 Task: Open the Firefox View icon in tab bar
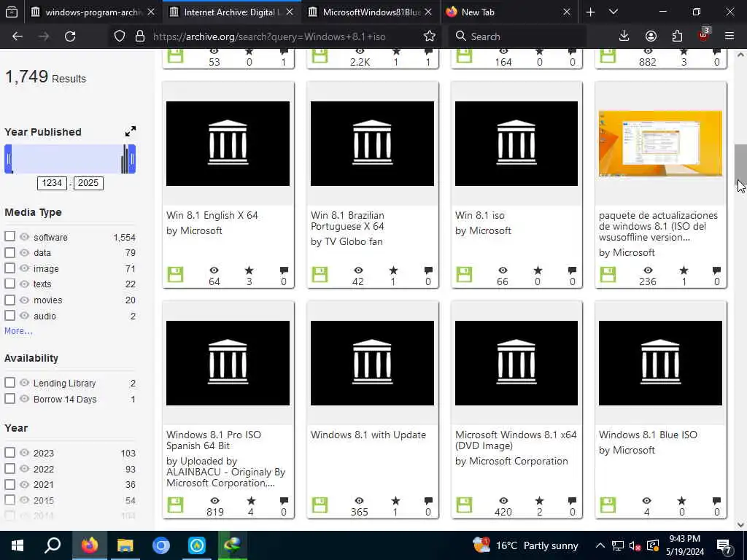tap(12, 12)
